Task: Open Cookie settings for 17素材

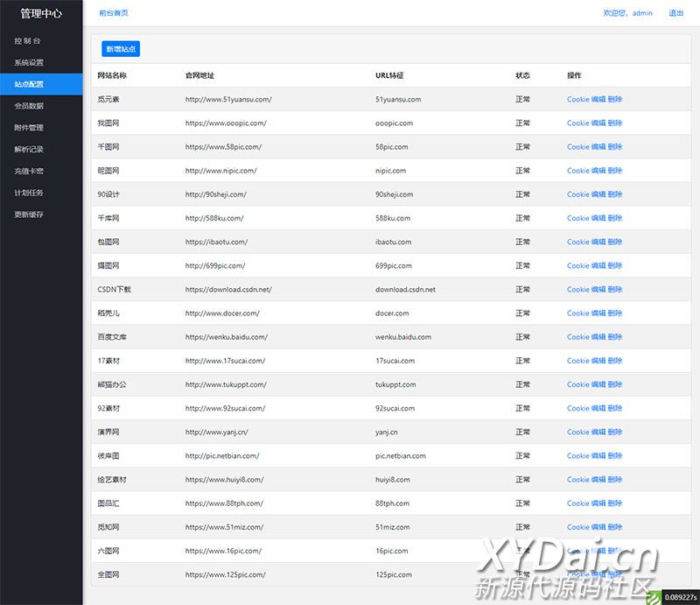Action: 578,361
